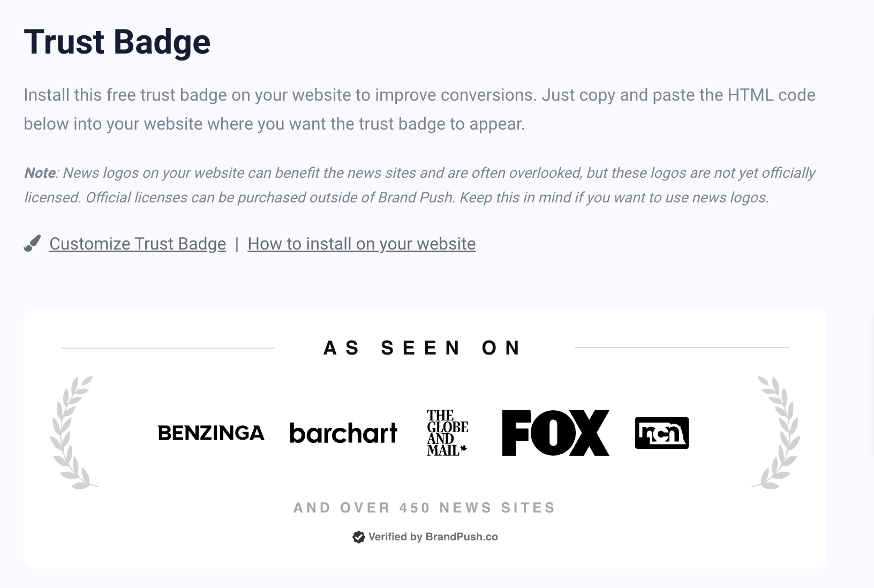Click the NCN news logo
Image resolution: width=874 pixels, height=588 pixels.
(x=661, y=433)
